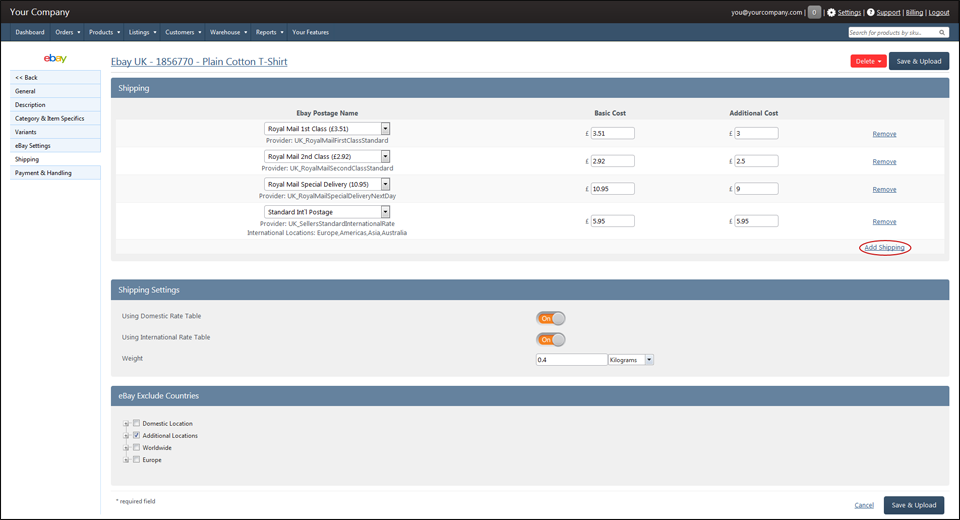
Task: Select Shipping in sidebar
Action: [x=55, y=159]
